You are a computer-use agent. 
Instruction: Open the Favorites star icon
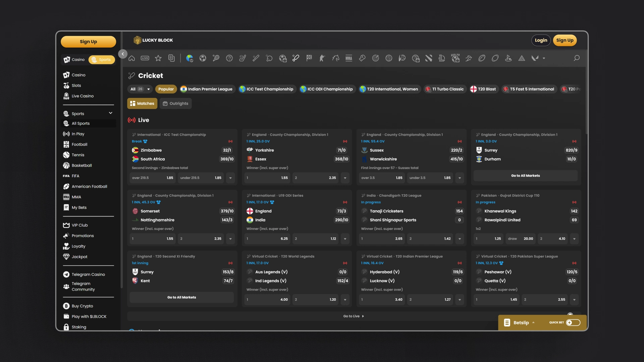click(x=158, y=58)
